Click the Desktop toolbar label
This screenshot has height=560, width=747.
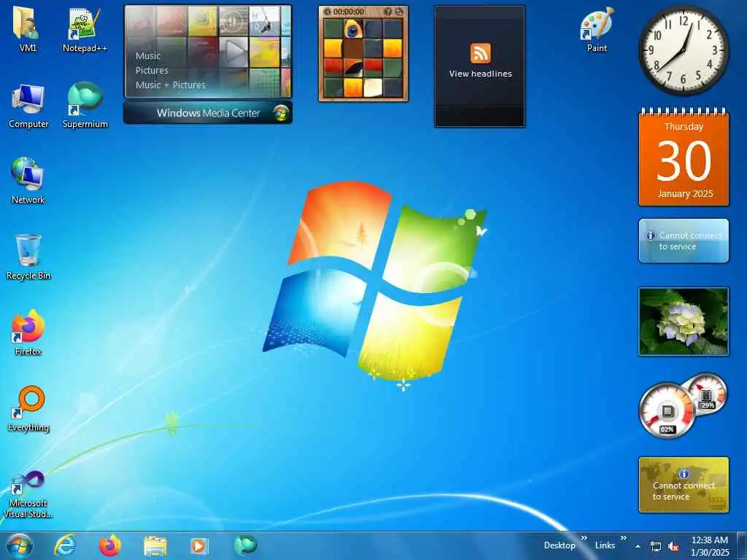click(x=560, y=545)
